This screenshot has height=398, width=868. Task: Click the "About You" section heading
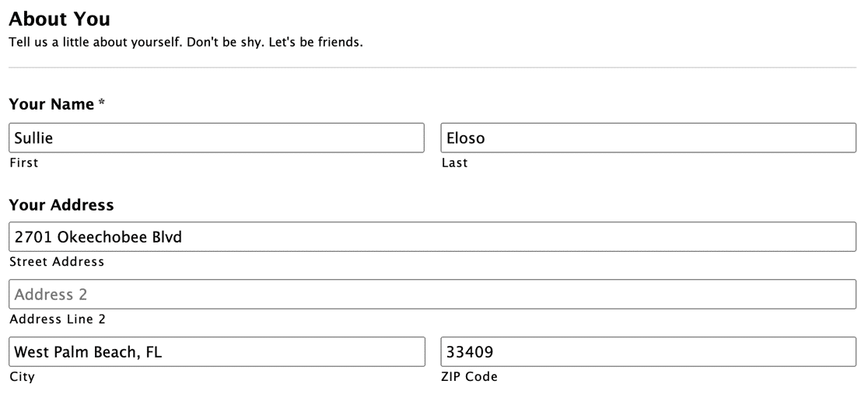point(60,19)
